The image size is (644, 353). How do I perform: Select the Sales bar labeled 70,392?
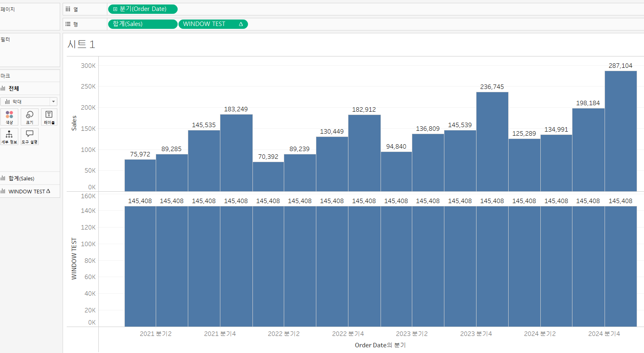coord(268,177)
